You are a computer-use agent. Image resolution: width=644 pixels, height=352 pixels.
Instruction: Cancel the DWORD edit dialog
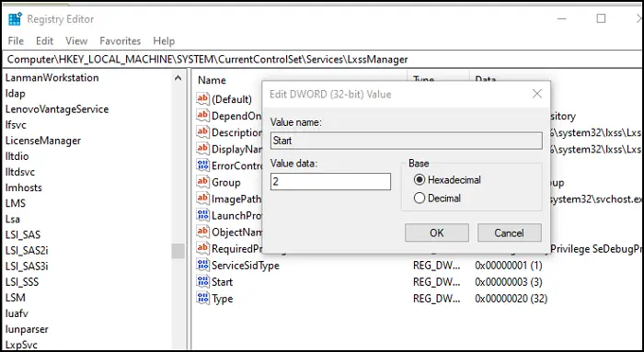click(x=510, y=233)
